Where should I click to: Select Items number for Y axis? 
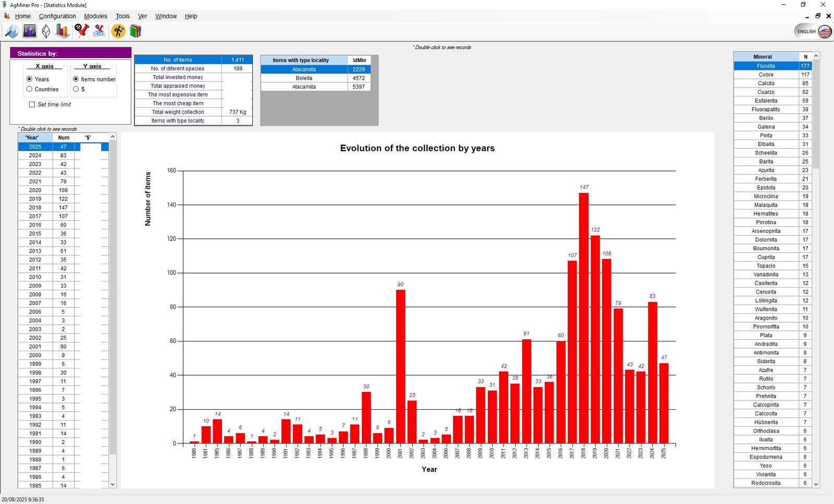click(94, 79)
